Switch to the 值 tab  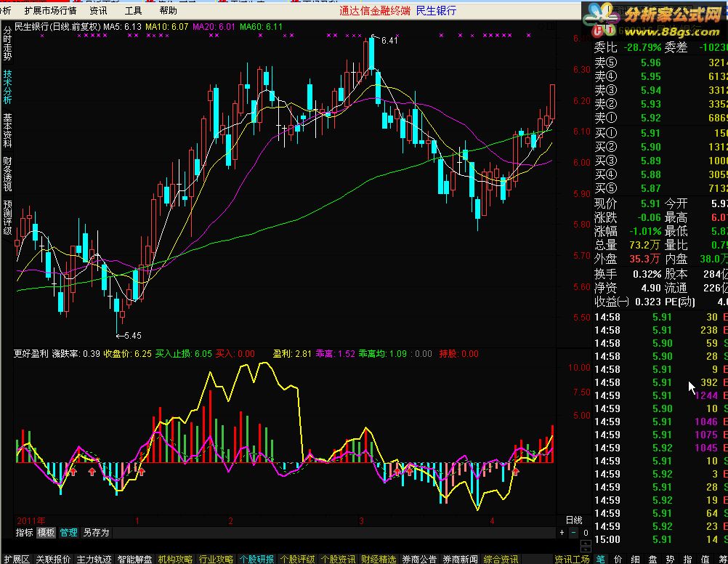click(x=705, y=560)
